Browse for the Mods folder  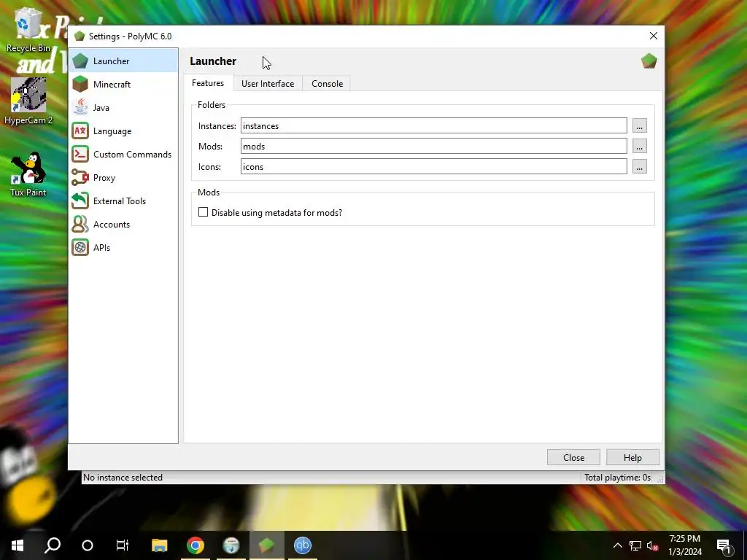(x=639, y=146)
